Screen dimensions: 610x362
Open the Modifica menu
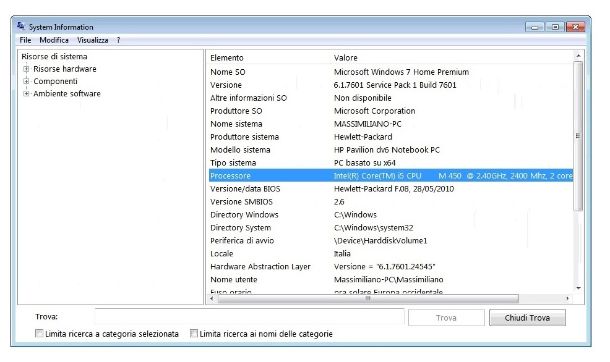point(54,40)
